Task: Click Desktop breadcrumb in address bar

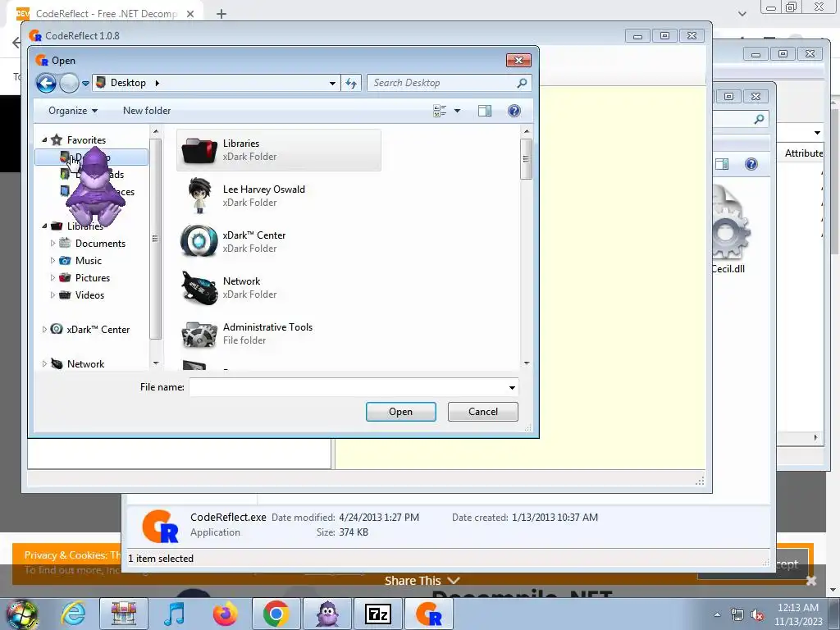Action: (x=128, y=83)
